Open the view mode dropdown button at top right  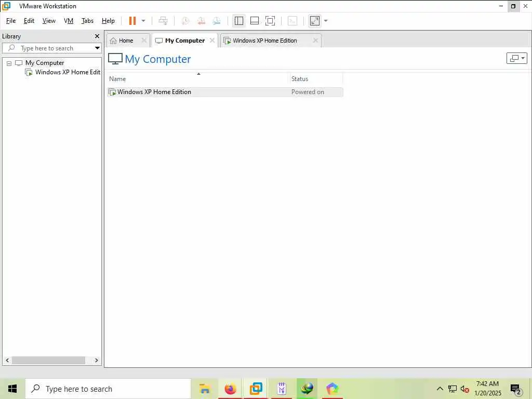coord(516,58)
